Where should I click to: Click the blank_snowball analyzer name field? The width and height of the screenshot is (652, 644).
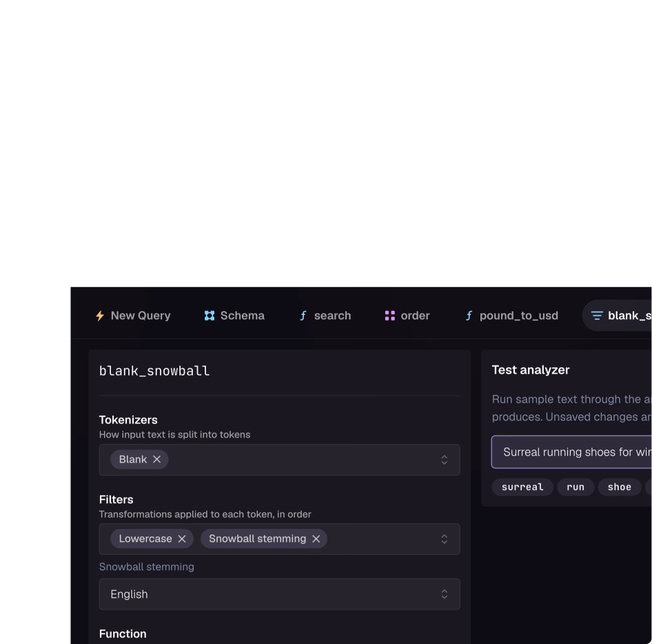(279, 371)
